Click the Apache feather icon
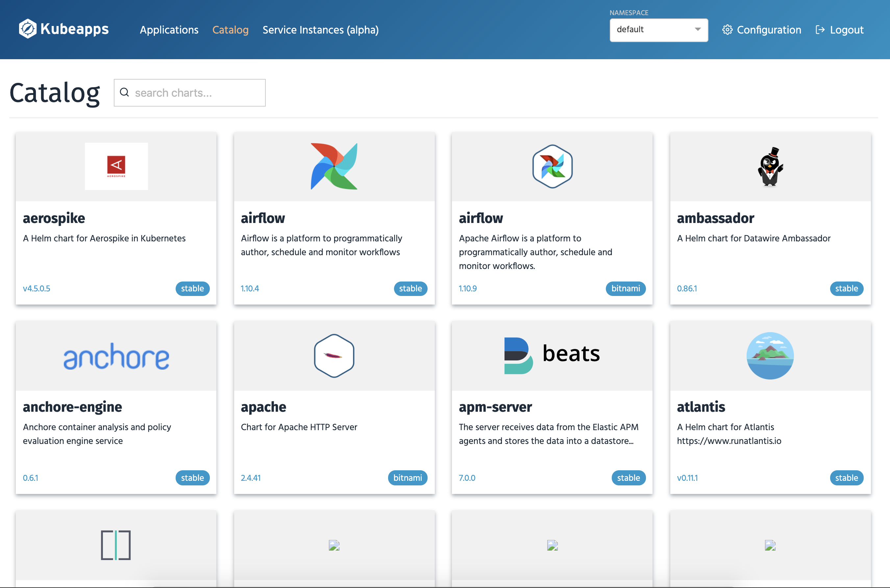Viewport: 890px width, 588px height. (x=334, y=355)
